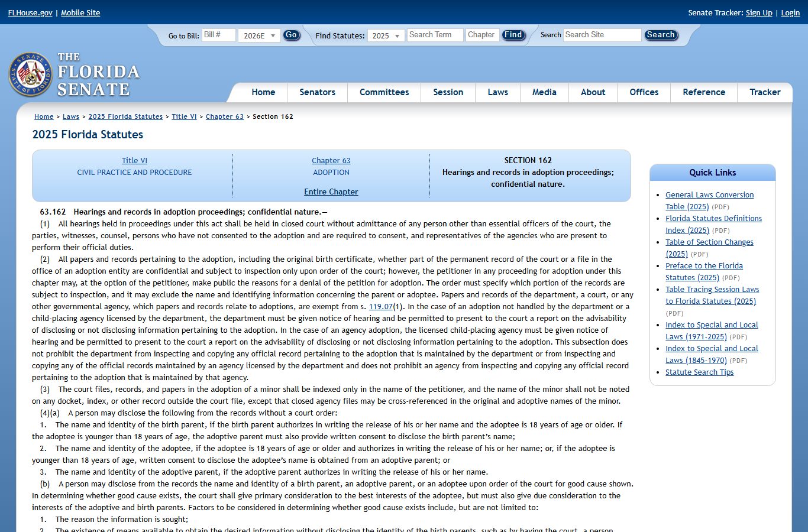Open Index to Special Laws 1971-2025

click(712, 330)
